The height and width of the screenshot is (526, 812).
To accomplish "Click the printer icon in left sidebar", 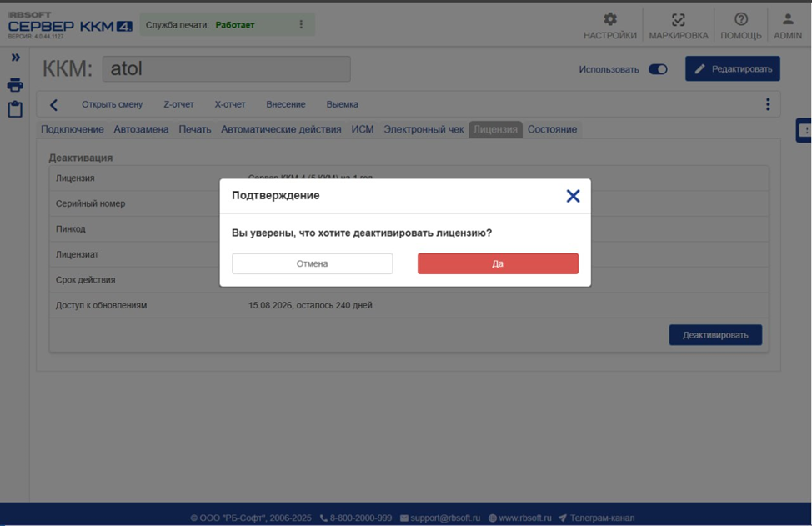I will 15,85.
